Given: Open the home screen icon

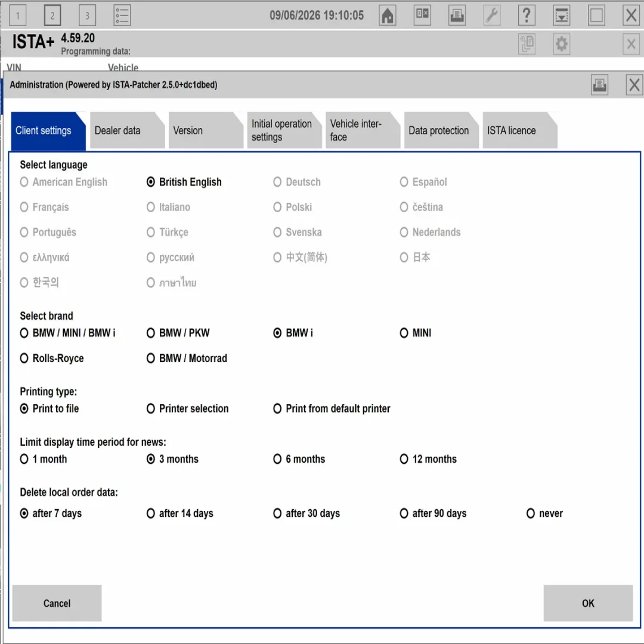Looking at the screenshot, I should pyautogui.click(x=387, y=16).
